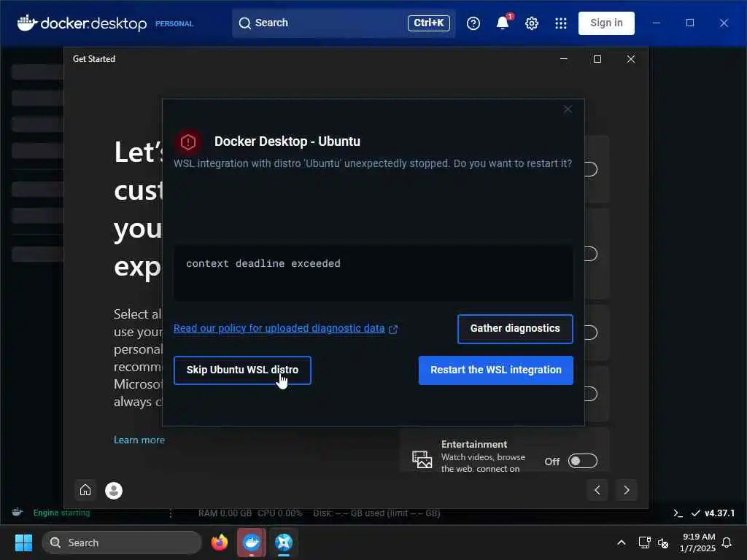
Task: Open the apps grid icon
Action: 561,23
